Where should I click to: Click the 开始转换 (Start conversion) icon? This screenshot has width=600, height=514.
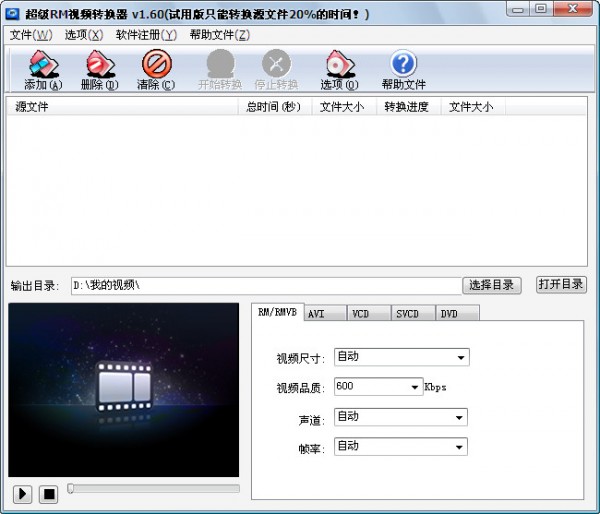pos(219,65)
